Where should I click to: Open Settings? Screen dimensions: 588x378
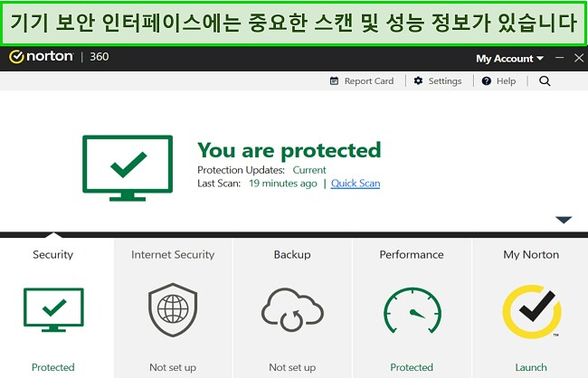pos(438,81)
